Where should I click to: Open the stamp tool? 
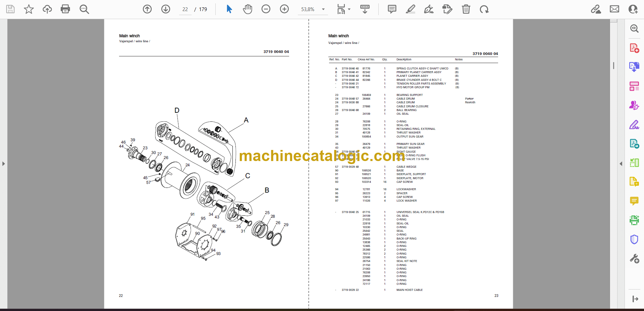click(447, 9)
